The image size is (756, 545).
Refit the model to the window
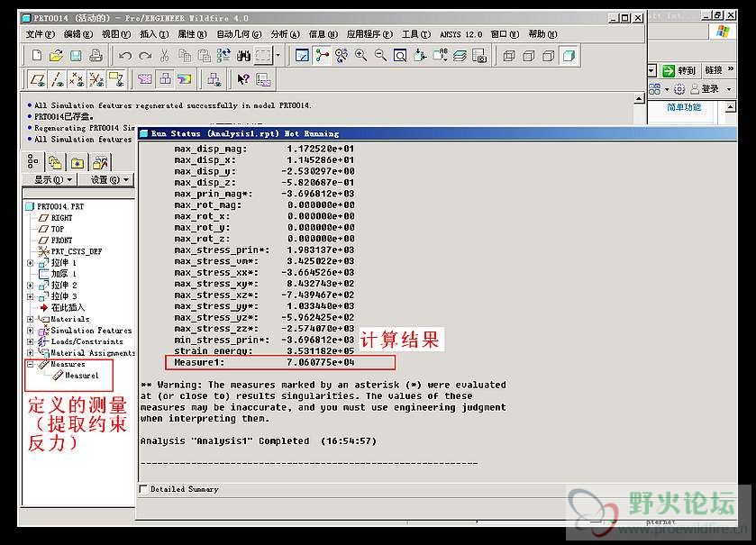pyautogui.click(x=400, y=56)
